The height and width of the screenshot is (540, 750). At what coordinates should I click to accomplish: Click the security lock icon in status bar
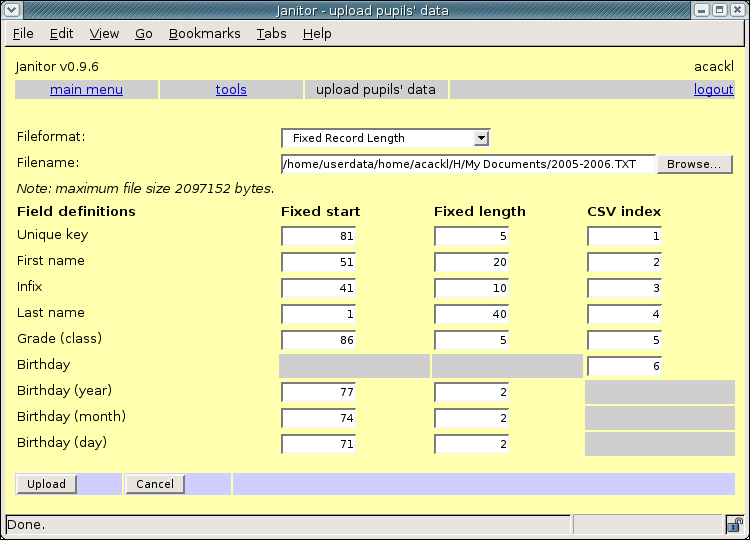click(734, 525)
